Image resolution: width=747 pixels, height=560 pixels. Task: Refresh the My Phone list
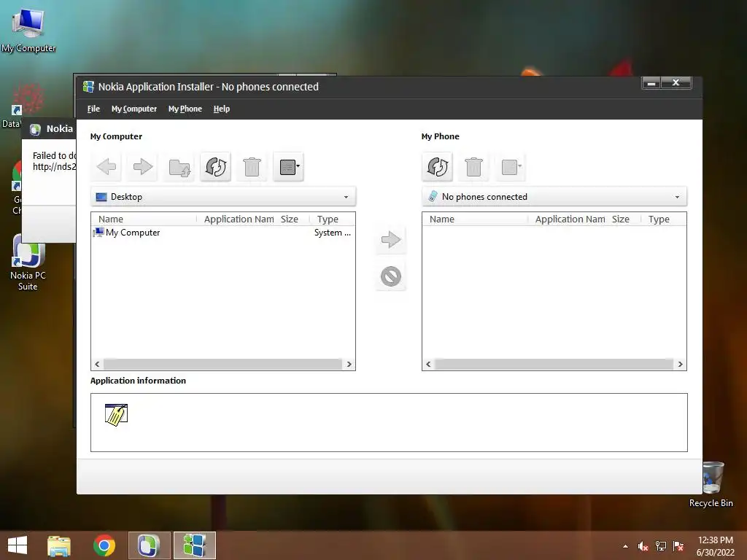point(438,167)
